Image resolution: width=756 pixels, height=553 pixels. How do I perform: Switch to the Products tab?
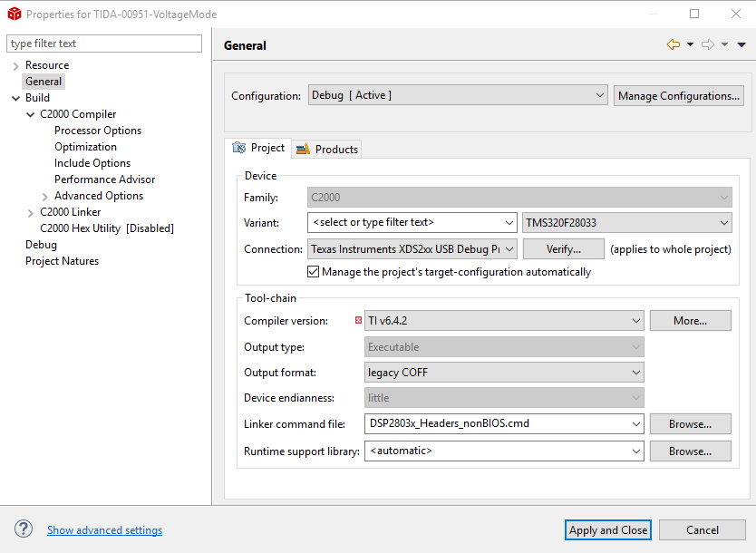tap(327, 150)
